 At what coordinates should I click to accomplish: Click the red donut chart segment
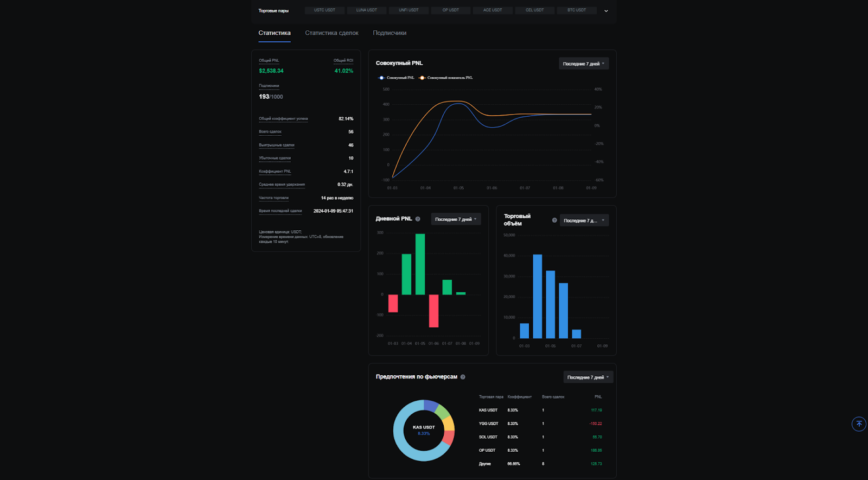[448, 438]
